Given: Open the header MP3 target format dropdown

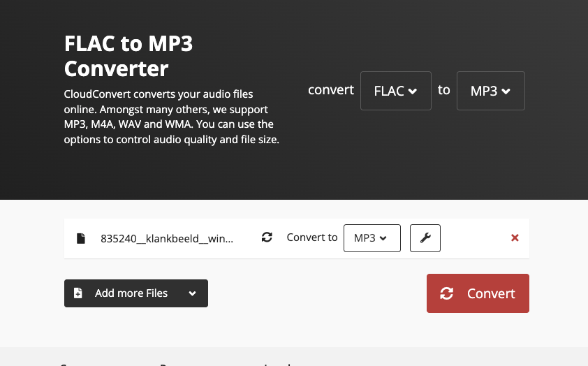Looking at the screenshot, I should click(x=490, y=91).
